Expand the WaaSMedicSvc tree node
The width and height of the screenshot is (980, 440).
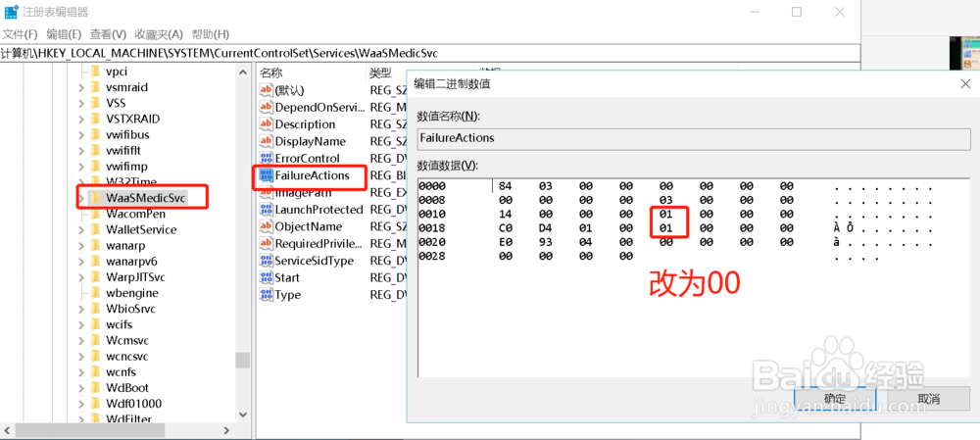click(x=82, y=198)
